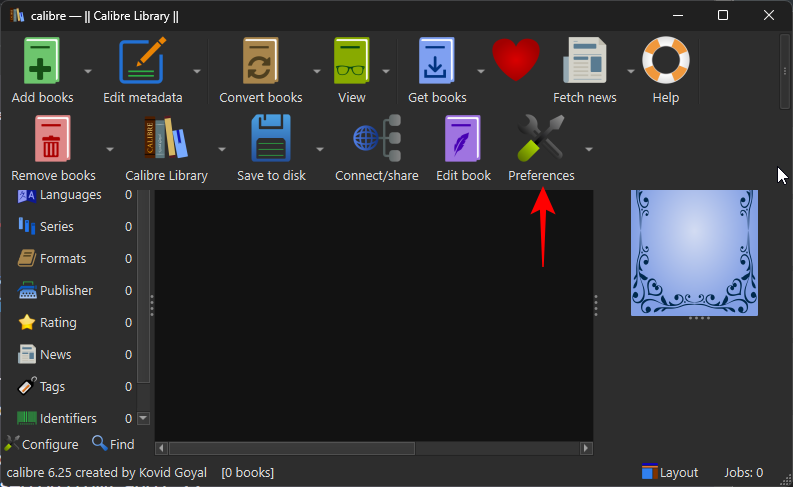Click the Remove books trash icon
This screenshot has width=793, height=487.
pyautogui.click(x=52, y=139)
